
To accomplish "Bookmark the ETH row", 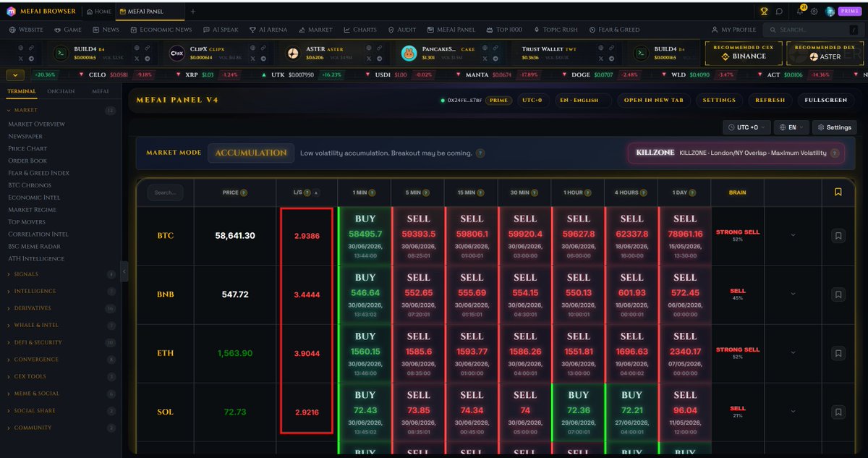I will tap(838, 353).
